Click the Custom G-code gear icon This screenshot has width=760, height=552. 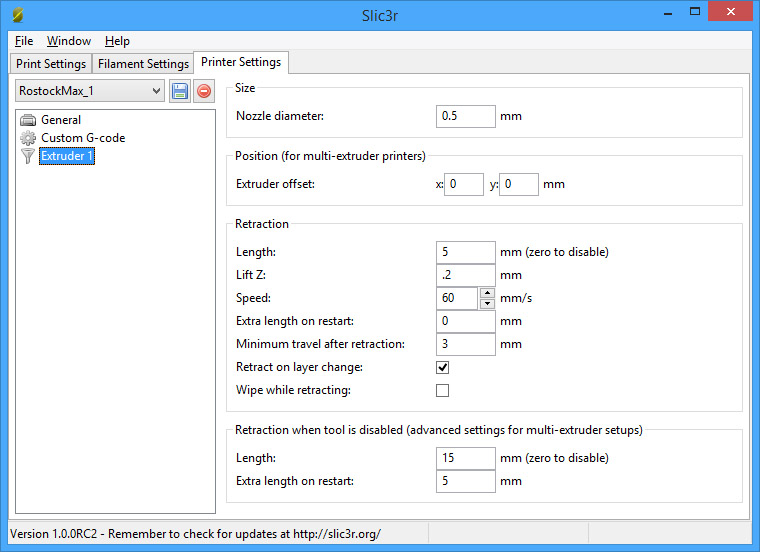(28, 138)
